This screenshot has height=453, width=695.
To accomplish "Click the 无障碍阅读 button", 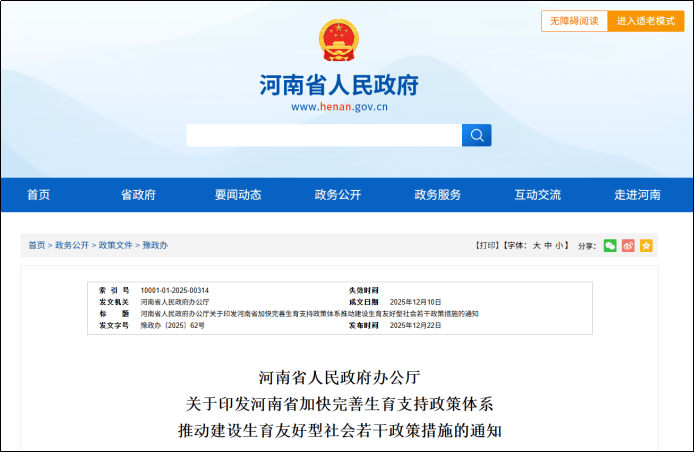I will click(574, 21).
